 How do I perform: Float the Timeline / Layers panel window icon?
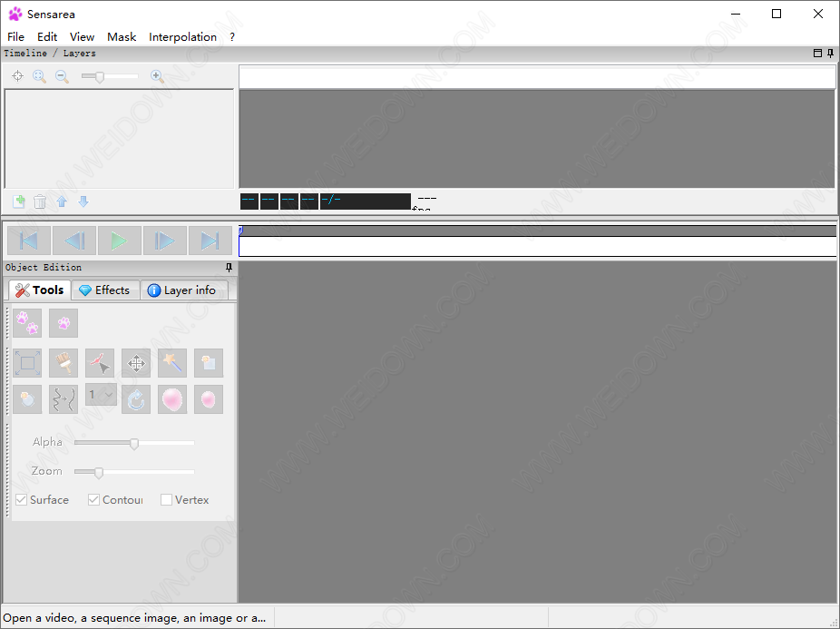click(817, 53)
